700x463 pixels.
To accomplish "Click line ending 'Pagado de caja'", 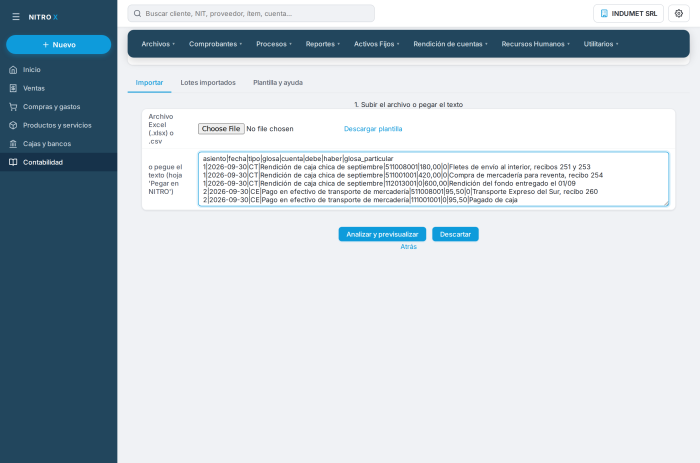I will (x=360, y=200).
